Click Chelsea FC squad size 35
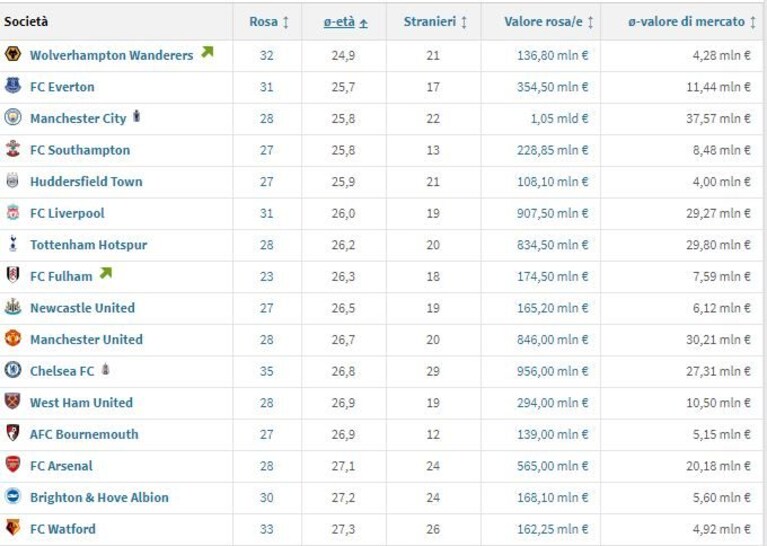Image resolution: width=767 pixels, height=546 pixels. coord(267,371)
